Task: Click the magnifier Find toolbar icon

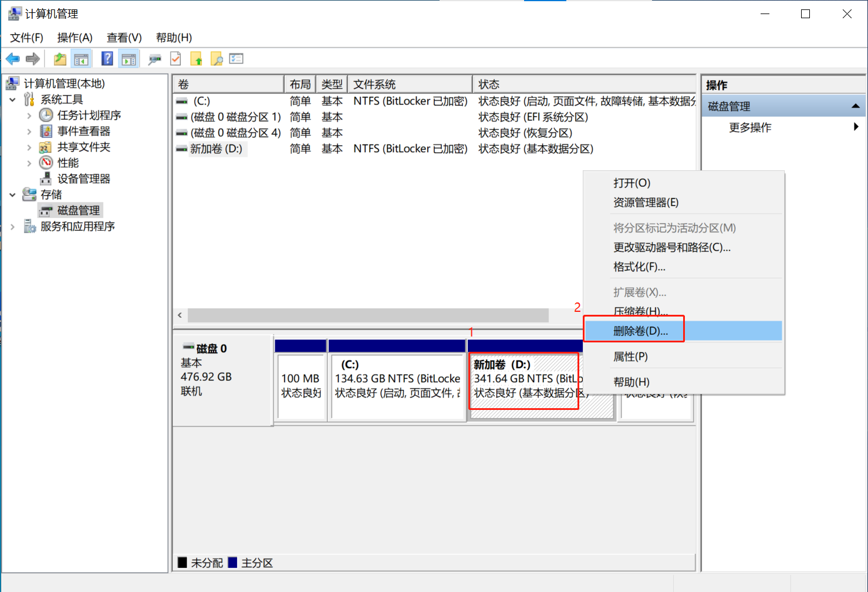Action: [x=217, y=59]
